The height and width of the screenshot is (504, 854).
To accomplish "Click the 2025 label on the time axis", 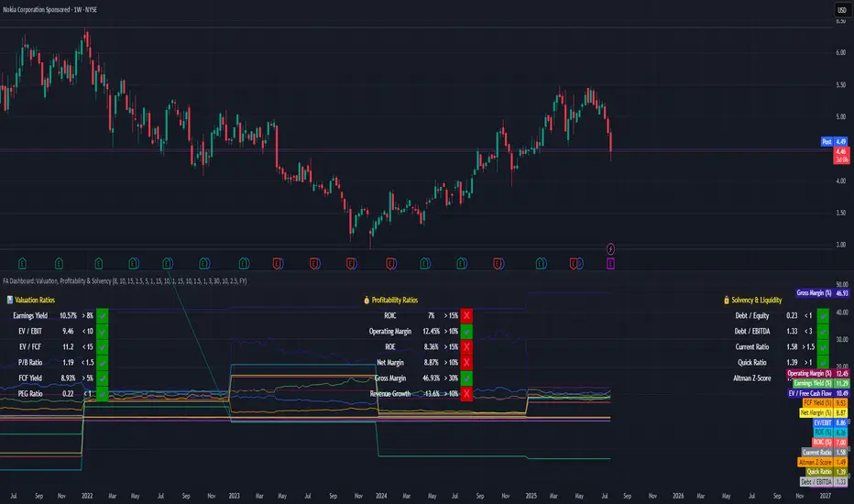I will (x=531, y=496).
